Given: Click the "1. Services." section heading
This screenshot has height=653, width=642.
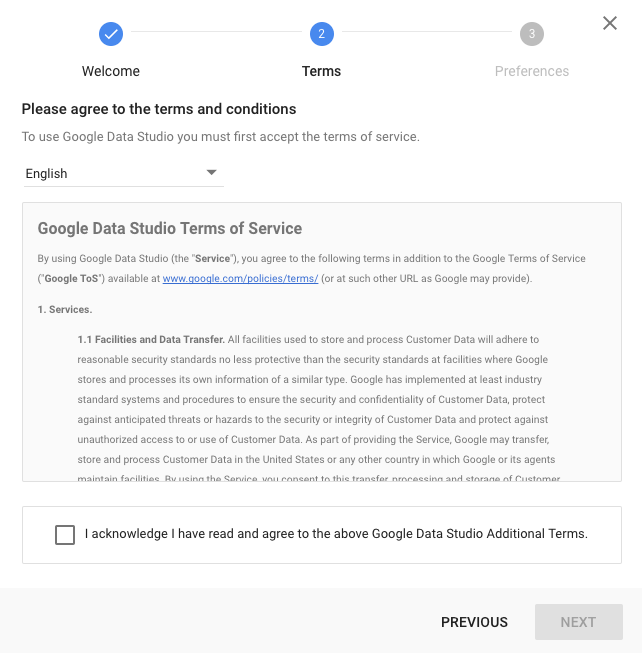Looking at the screenshot, I should [65, 309].
